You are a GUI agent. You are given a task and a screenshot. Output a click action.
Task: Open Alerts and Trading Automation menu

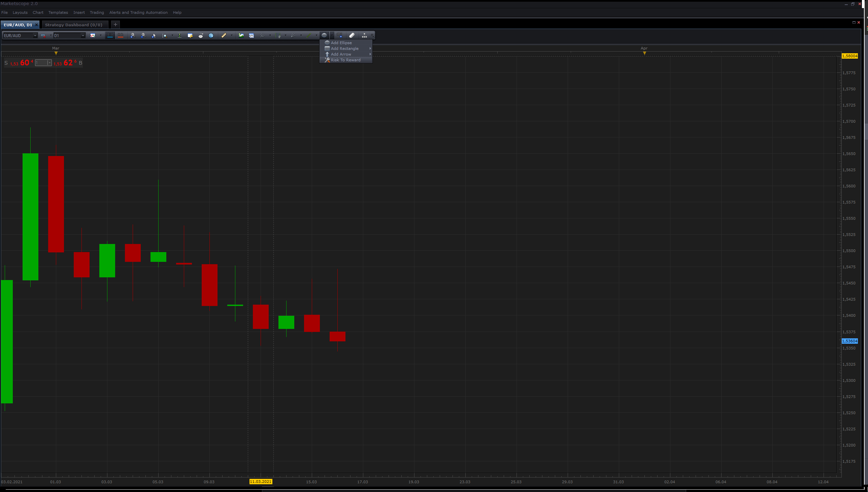pos(138,12)
